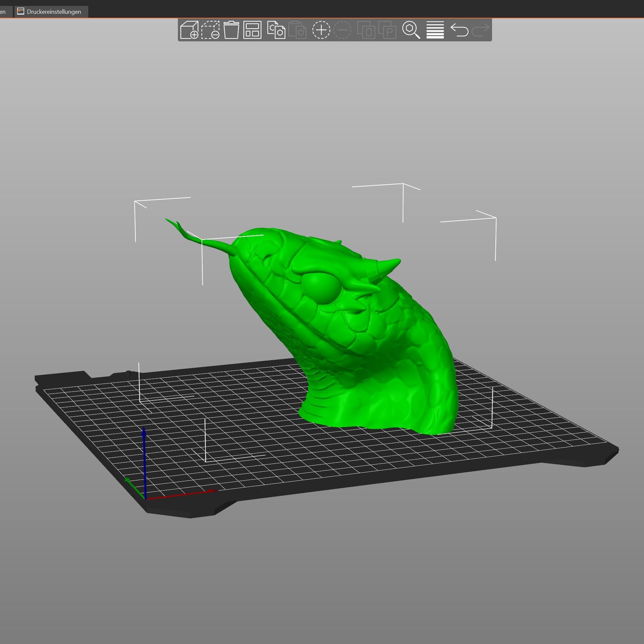Click the Arrange objects icon
Image resolution: width=644 pixels, height=644 pixels.
(252, 30)
